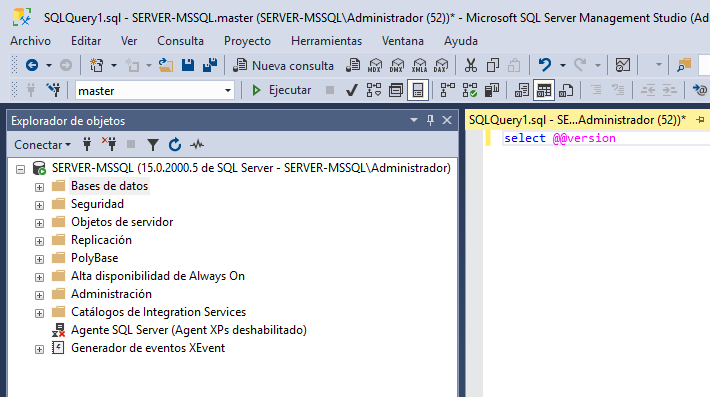Screen dimensions: 710x397
Task: Expand the Objetos de servidor folder
Action: [x=39, y=223]
